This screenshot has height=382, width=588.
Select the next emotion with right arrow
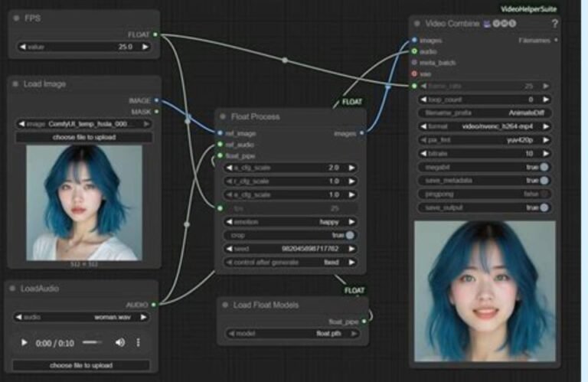[x=351, y=222]
